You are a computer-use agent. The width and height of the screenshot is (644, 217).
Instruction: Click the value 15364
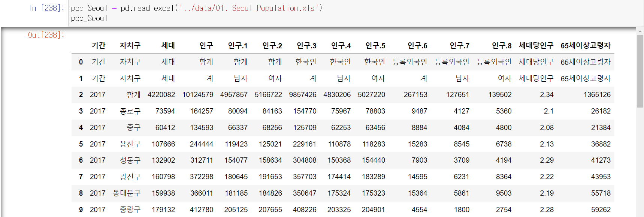click(x=418, y=193)
